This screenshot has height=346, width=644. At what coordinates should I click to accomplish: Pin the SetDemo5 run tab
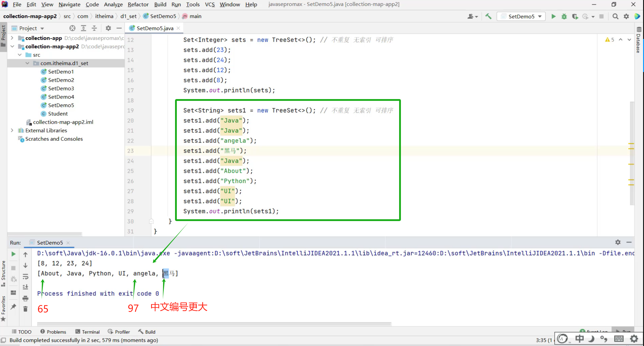tap(13, 307)
